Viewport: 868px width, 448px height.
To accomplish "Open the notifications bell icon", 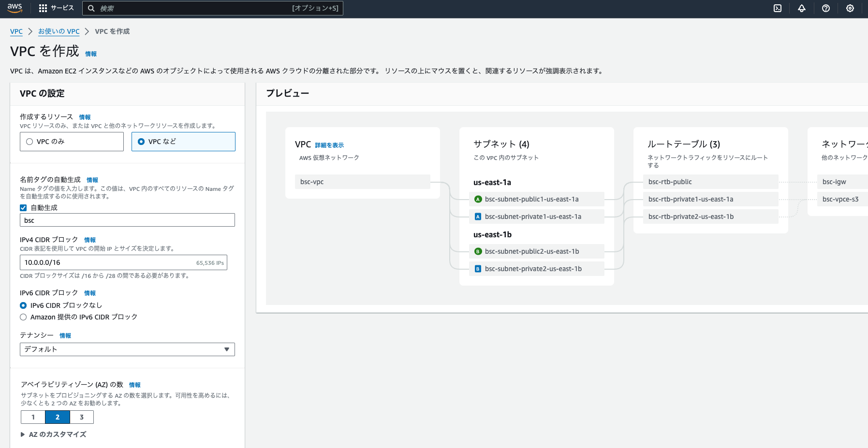I will pyautogui.click(x=801, y=8).
